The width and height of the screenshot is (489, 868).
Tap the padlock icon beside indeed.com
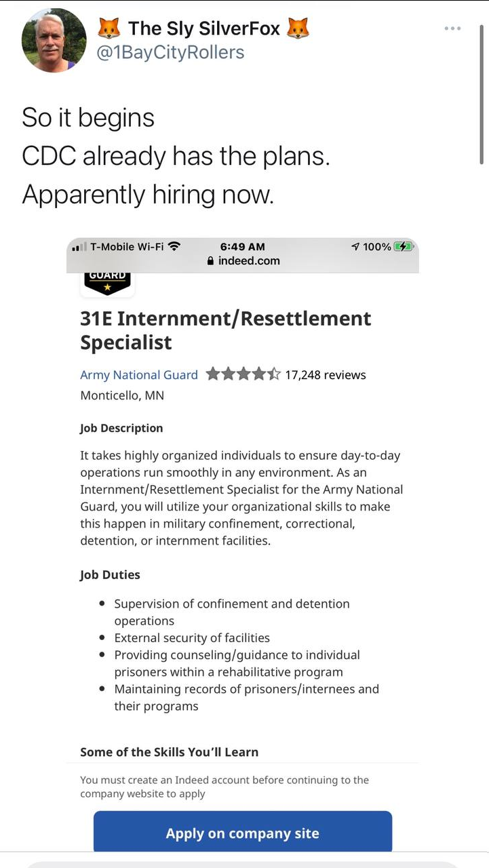point(210,261)
